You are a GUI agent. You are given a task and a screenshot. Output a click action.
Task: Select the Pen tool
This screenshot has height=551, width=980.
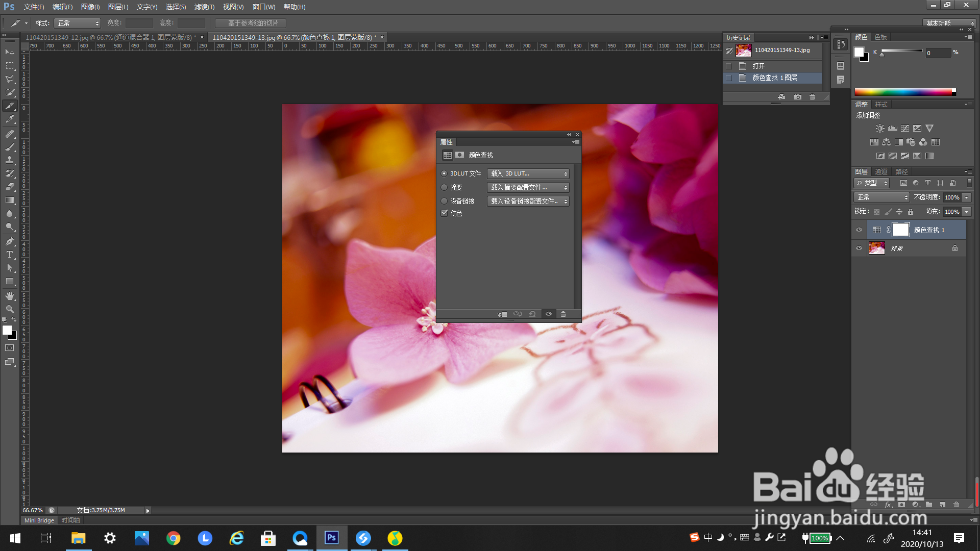point(10,241)
